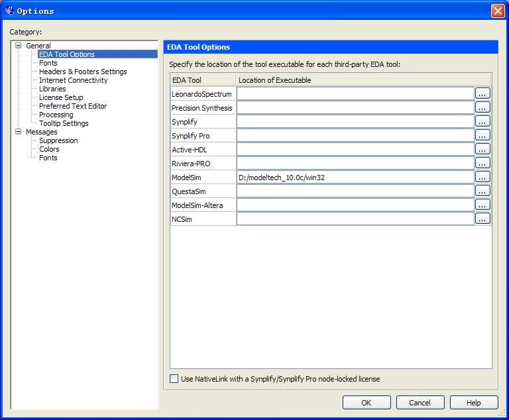Click the Cancel button
Image resolution: width=509 pixels, height=420 pixels.
(x=420, y=403)
